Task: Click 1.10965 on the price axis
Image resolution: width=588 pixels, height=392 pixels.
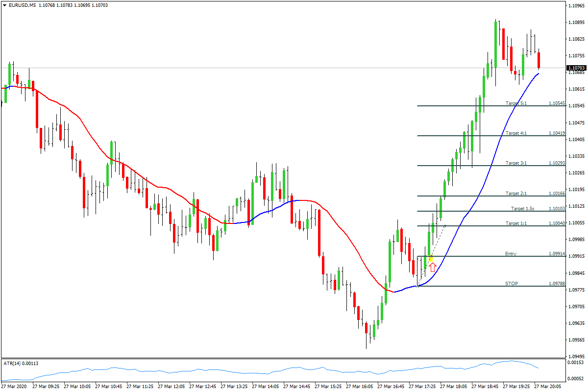Action: tap(576, 6)
